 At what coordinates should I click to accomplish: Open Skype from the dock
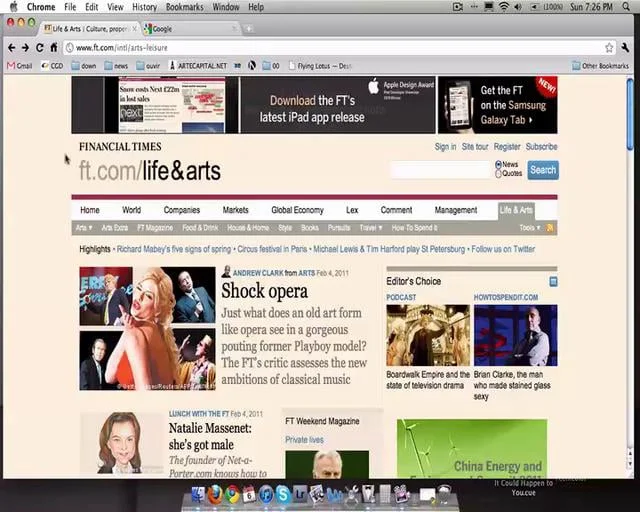pyautogui.click(x=282, y=495)
